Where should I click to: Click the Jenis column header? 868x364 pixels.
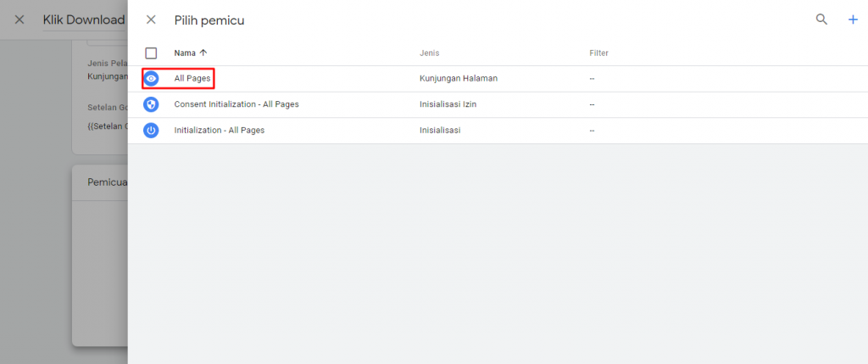[x=429, y=53]
